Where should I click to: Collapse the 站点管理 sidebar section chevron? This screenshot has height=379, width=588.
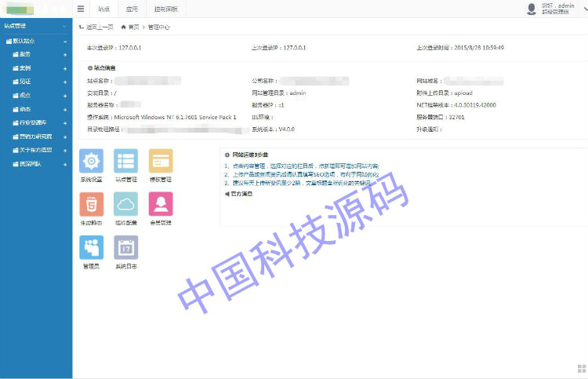pos(64,26)
